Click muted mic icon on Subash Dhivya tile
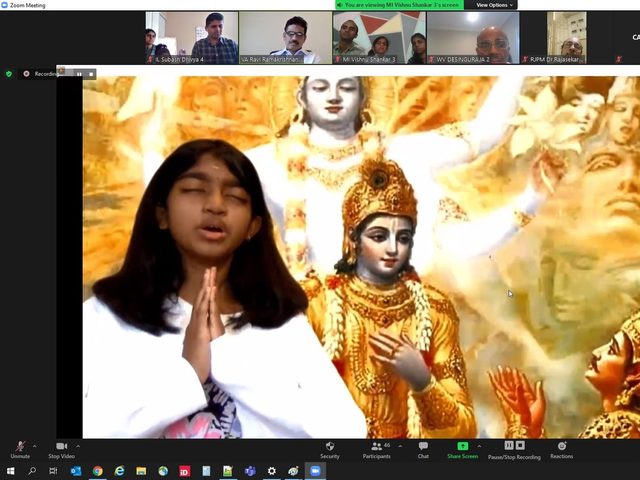 click(x=151, y=60)
